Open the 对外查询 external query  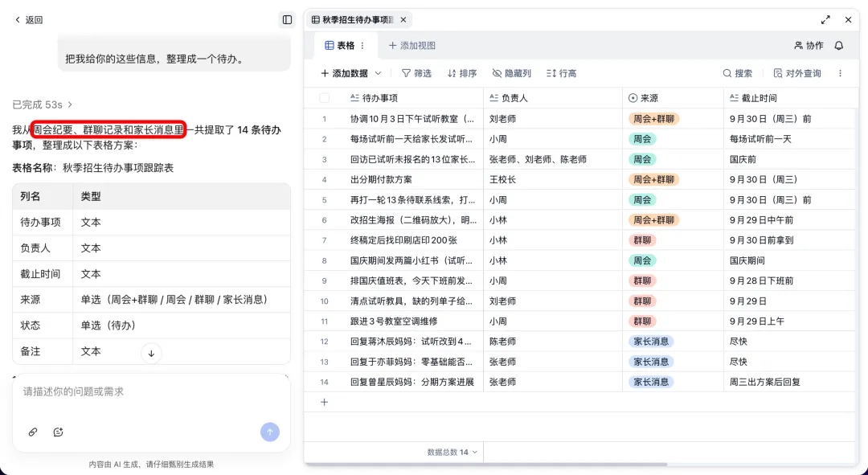click(797, 74)
